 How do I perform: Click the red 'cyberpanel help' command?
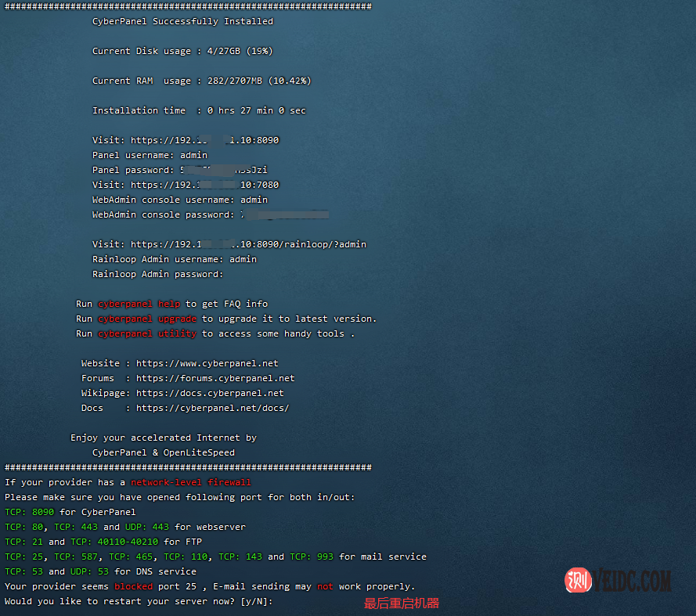(139, 304)
